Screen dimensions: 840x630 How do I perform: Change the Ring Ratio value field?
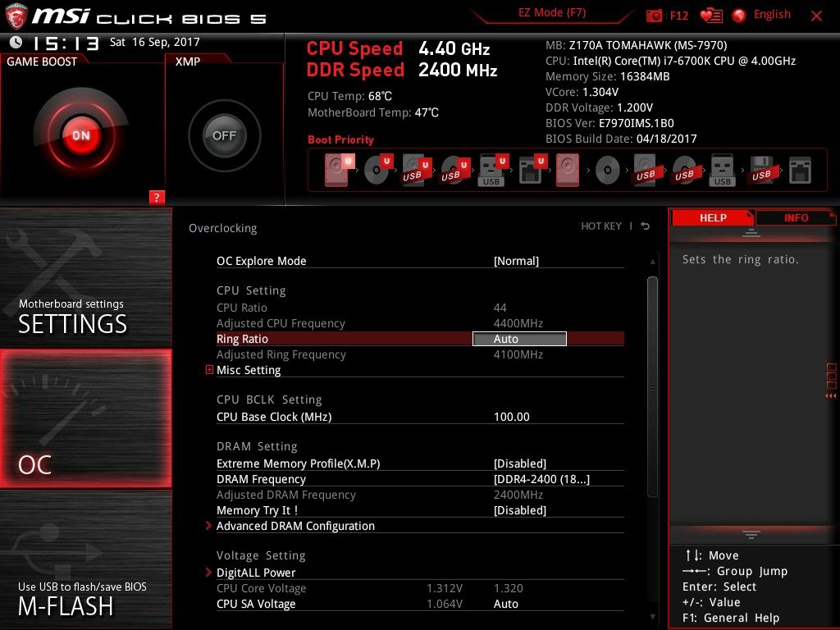coord(518,338)
